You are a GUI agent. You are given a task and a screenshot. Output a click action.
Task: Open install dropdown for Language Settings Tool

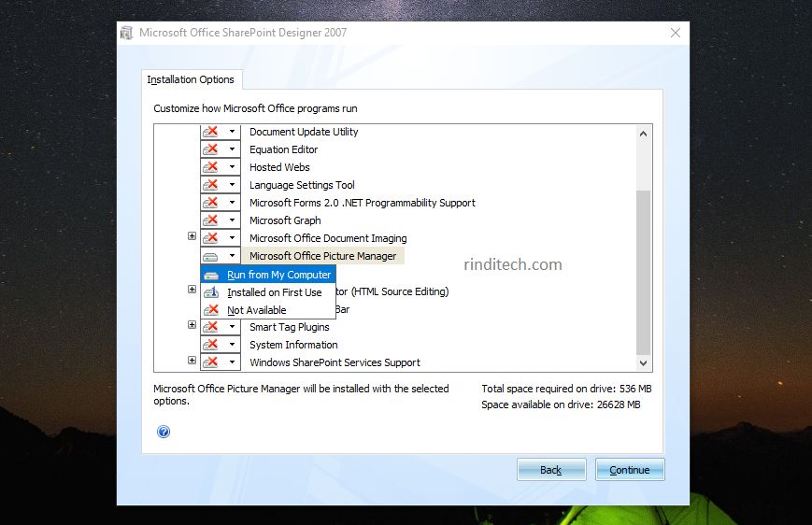(232, 185)
